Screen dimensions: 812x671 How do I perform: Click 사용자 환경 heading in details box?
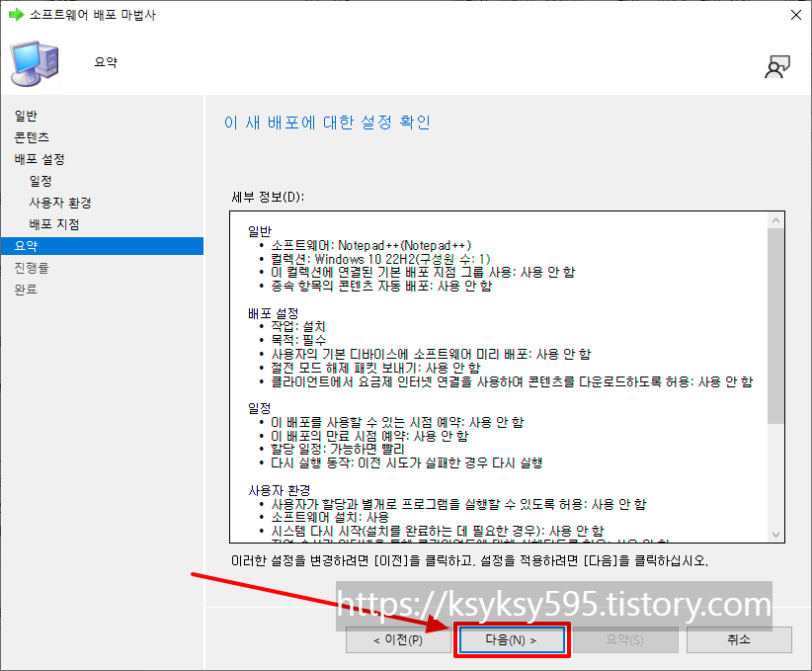(x=280, y=490)
